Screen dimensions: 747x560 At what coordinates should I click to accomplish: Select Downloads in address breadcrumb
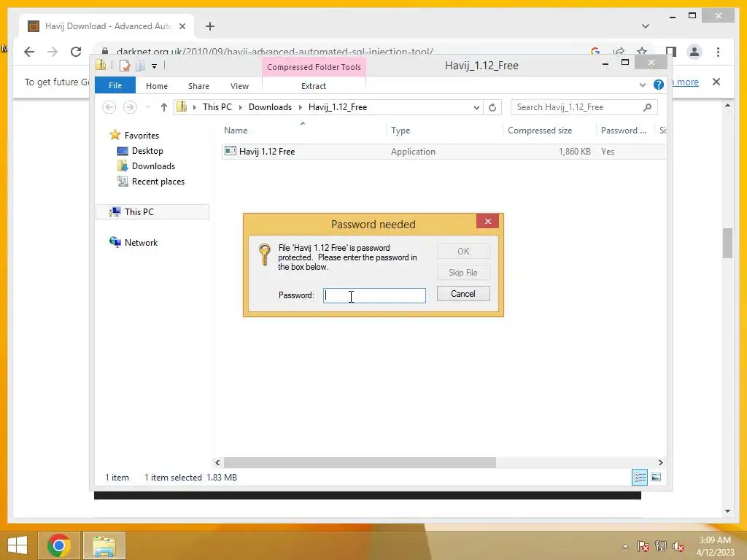(x=270, y=107)
